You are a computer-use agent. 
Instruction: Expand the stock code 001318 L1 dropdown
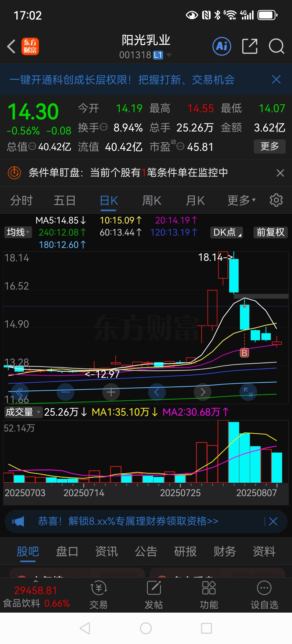tap(145, 55)
